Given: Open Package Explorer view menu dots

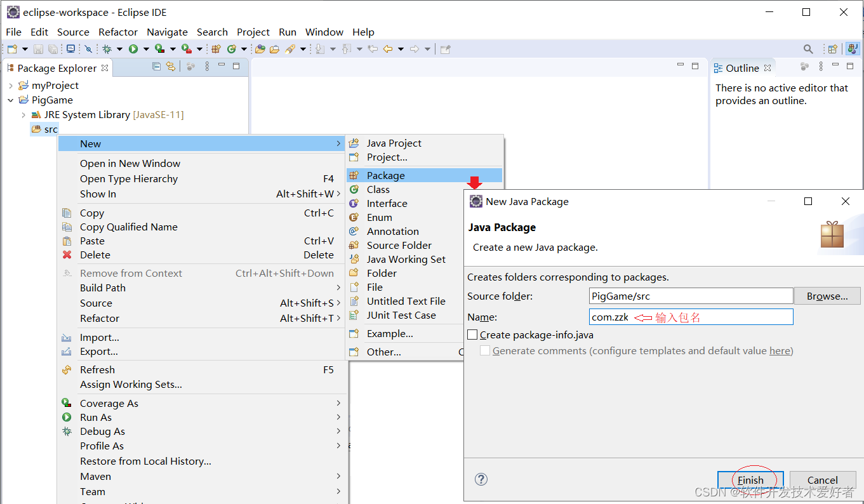Looking at the screenshot, I should coord(206,67).
